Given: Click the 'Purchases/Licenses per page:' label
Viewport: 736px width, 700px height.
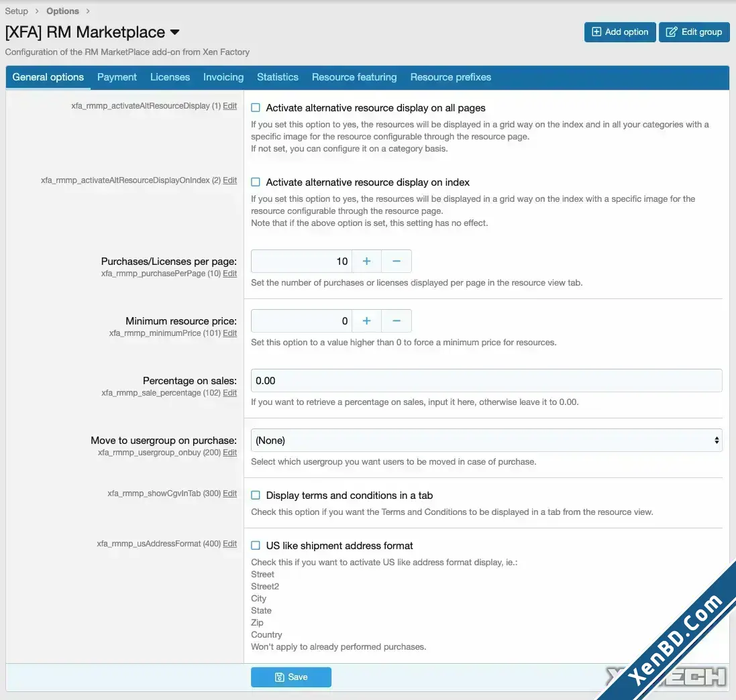Looking at the screenshot, I should (x=169, y=261).
